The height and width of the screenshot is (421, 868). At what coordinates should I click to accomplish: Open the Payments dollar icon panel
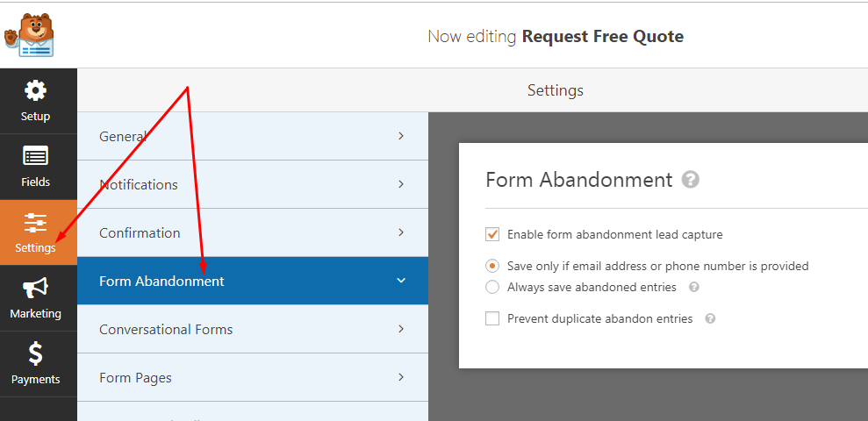pos(35,353)
